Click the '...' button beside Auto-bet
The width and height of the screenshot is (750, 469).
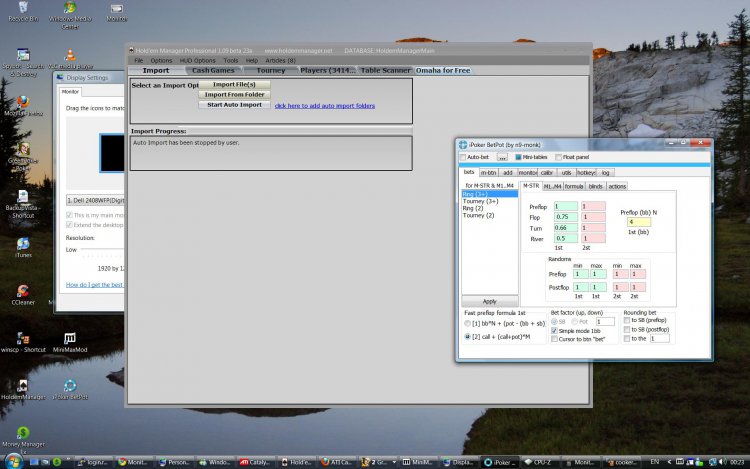click(502, 157)
